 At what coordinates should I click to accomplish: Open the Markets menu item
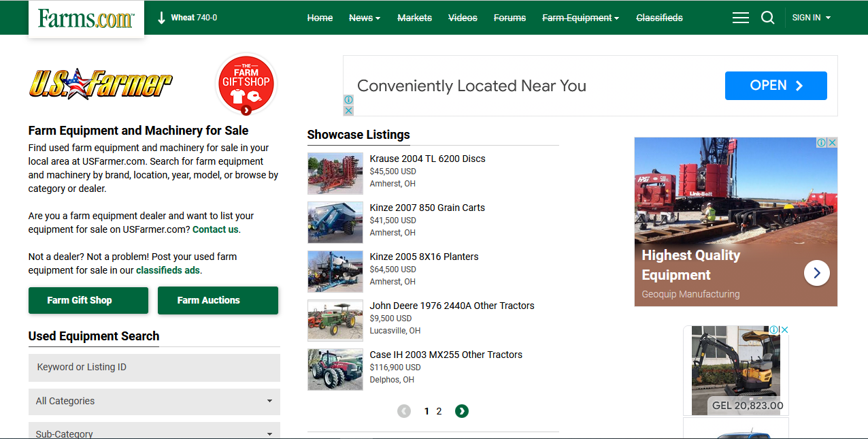414,18
